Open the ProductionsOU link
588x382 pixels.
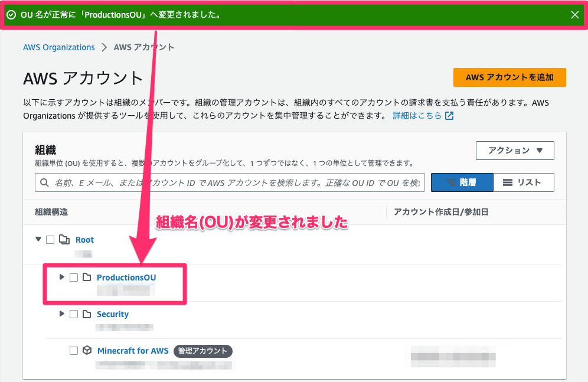pyautogui.click(x=126, y=277)
